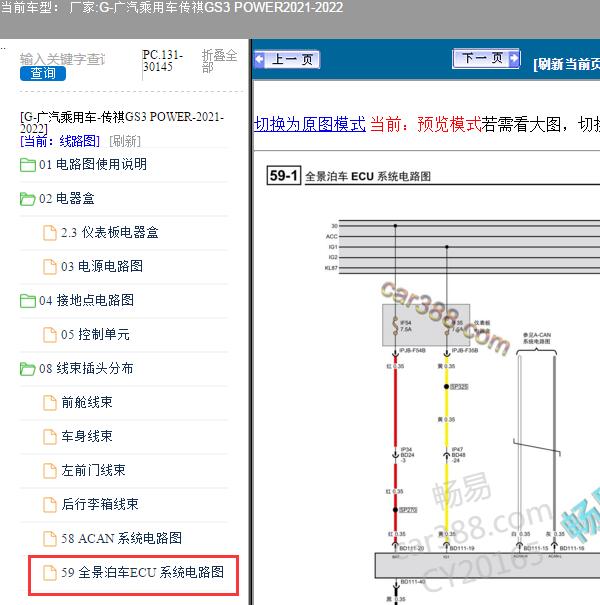Click the 59-1 diagram number box

click(284, 176)
